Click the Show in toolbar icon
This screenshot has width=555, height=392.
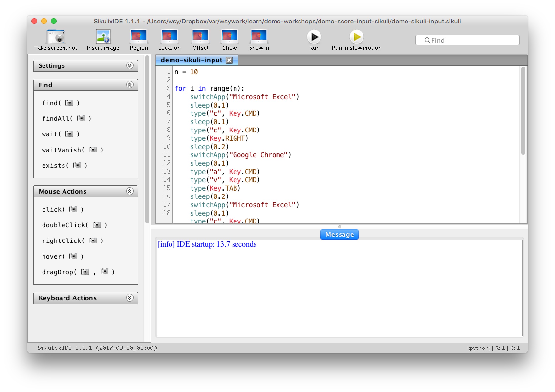(259, 37)
